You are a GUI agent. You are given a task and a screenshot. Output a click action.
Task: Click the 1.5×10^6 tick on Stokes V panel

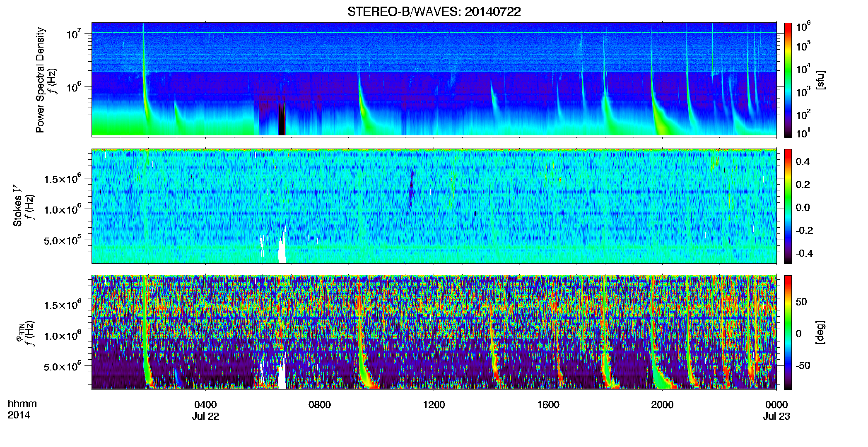[x=63, y=179]
